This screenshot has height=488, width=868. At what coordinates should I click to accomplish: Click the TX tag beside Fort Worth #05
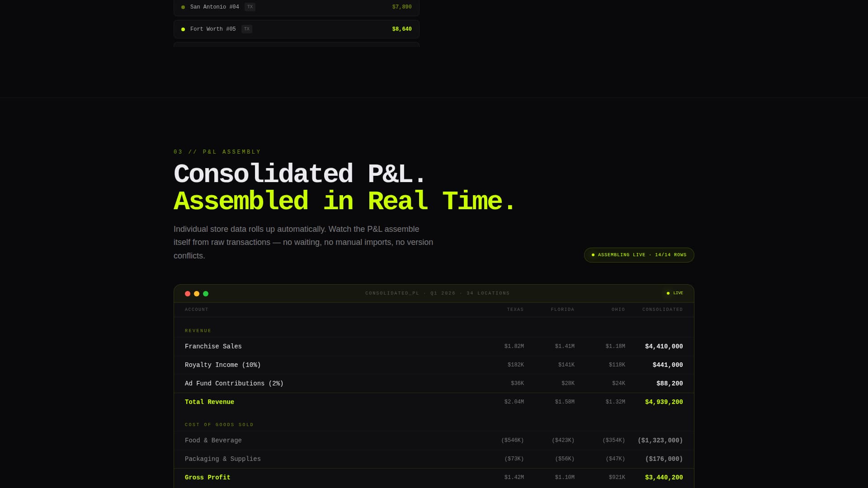click(247, 29)
